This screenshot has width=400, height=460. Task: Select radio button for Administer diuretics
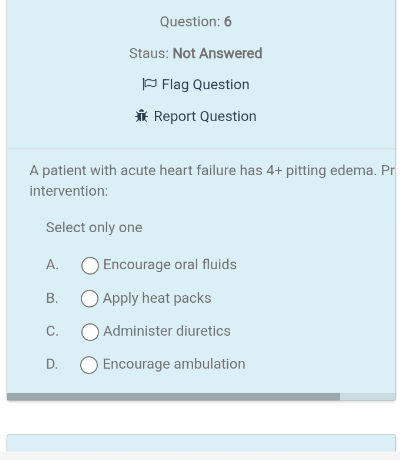[x=90, y=332]
